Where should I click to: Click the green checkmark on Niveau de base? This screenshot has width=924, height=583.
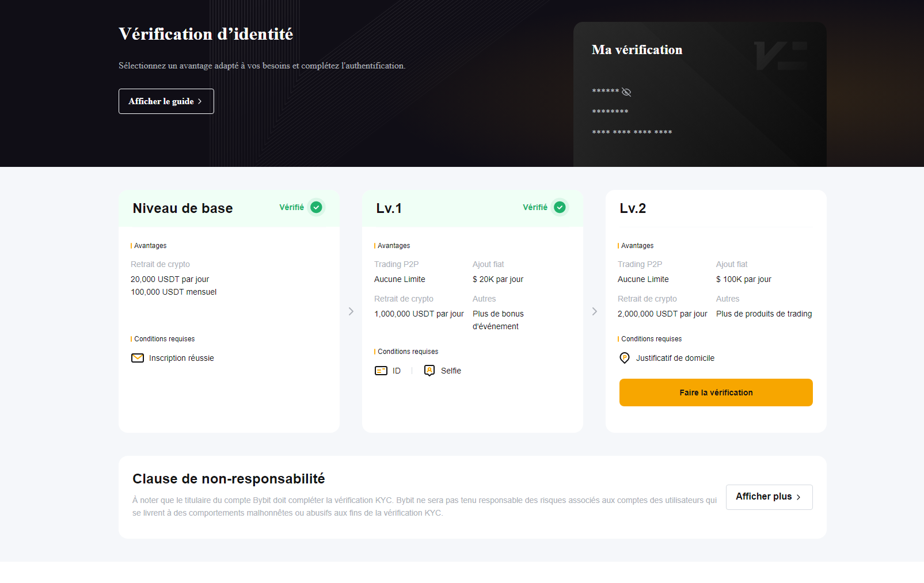pos(316,207)
